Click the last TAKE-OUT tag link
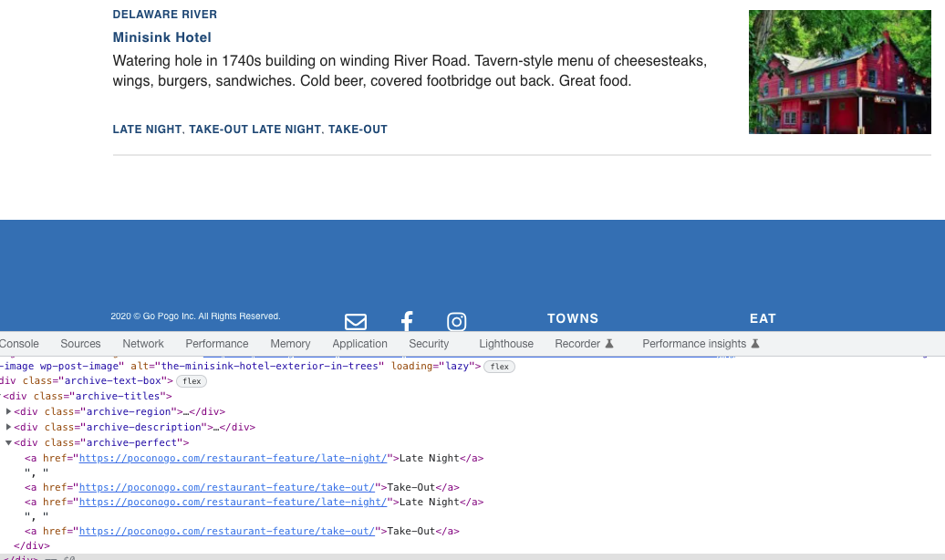Viewport: 945px width, 560px height. [x=358, y=130]
